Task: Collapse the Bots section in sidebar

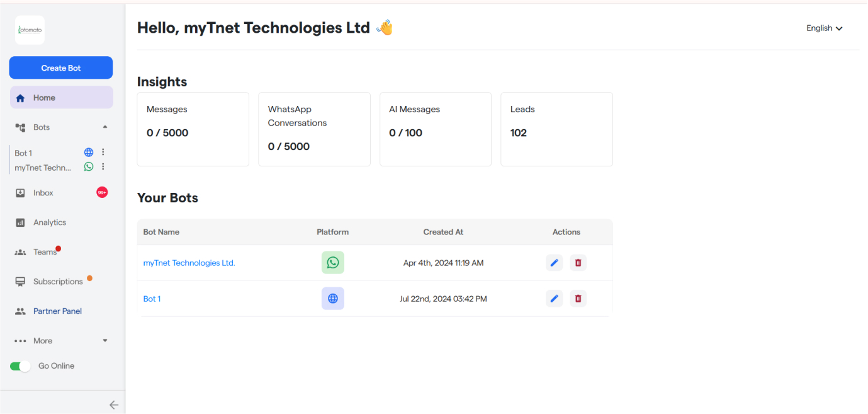Action: coord(105,127)
